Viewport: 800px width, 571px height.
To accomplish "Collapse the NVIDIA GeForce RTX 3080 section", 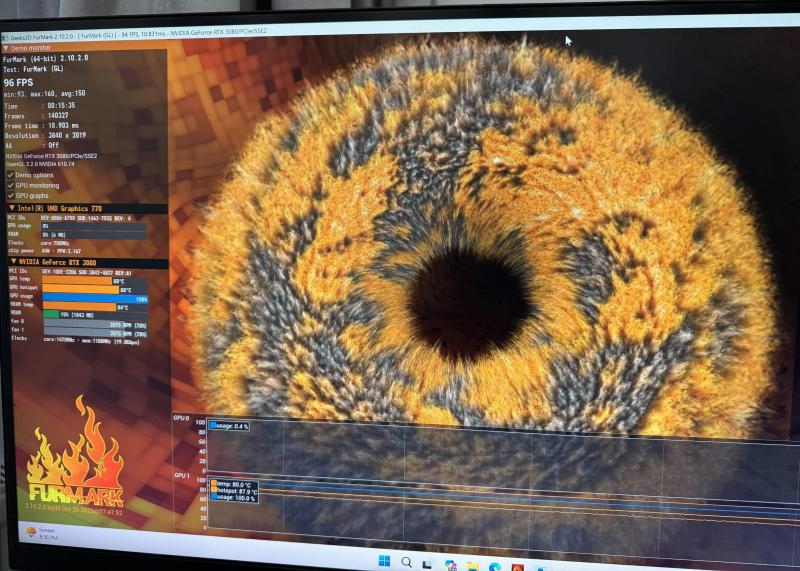I will [13, 262].
